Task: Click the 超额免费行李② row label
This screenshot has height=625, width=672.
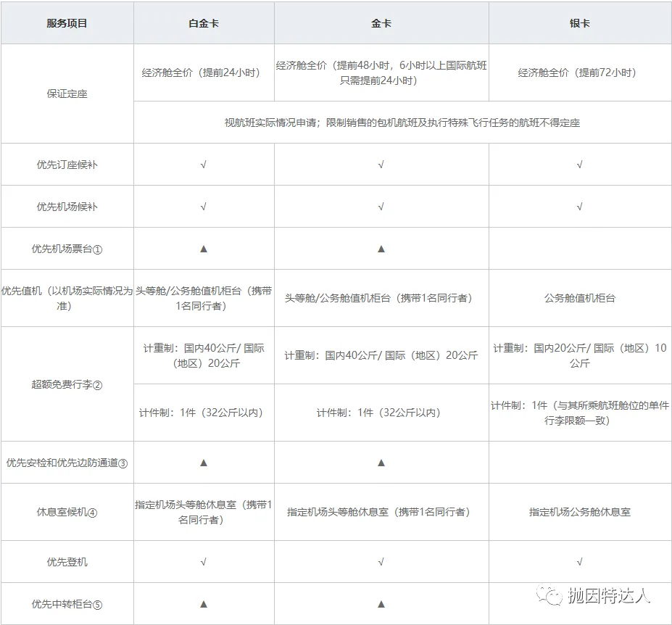Action: [x=67, y=384]
